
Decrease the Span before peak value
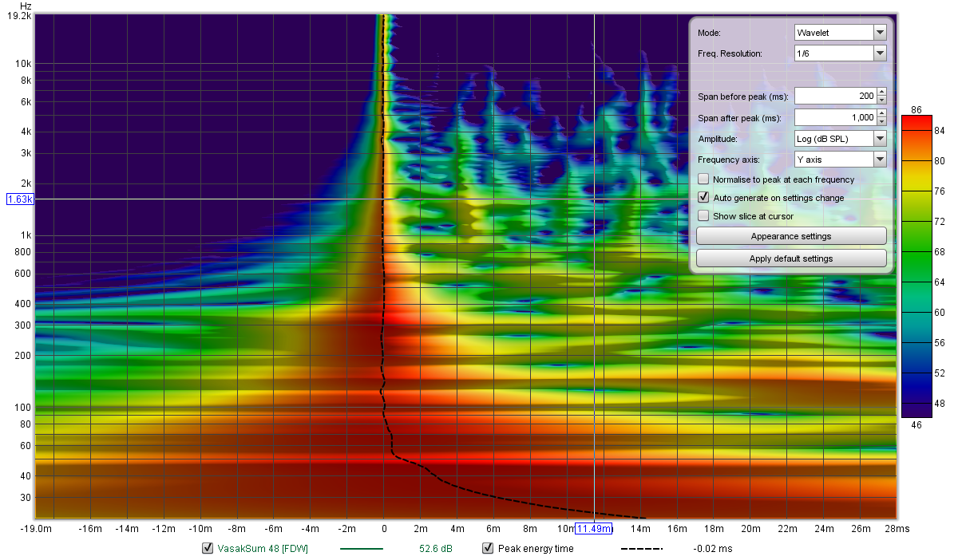[x=881, y=100]
